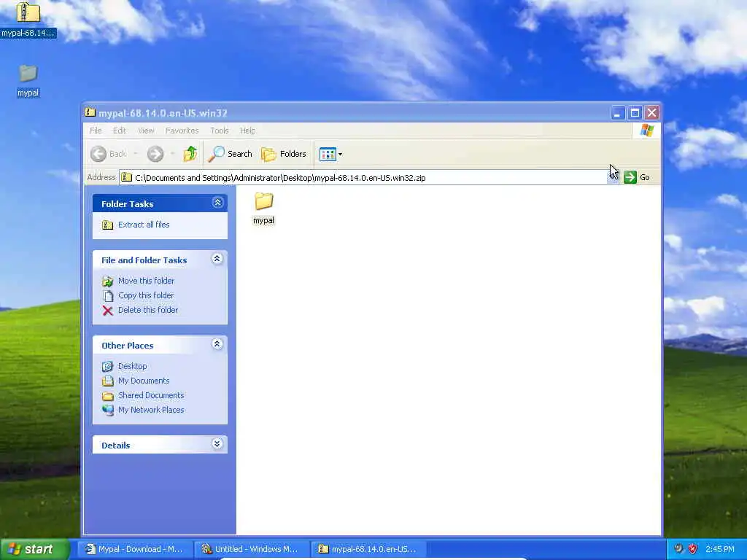Close the mypal zip window
The height and width of the screenshot is (560, 747).
point(652,113)
